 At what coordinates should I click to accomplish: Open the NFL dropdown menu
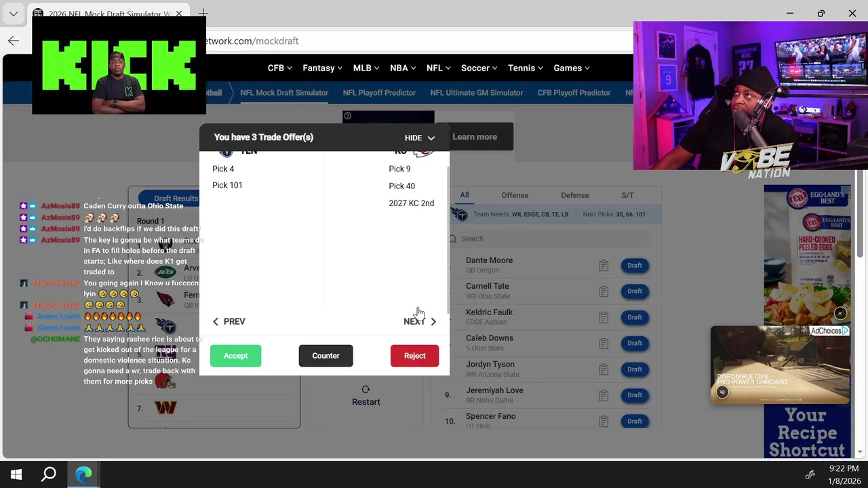439,68
